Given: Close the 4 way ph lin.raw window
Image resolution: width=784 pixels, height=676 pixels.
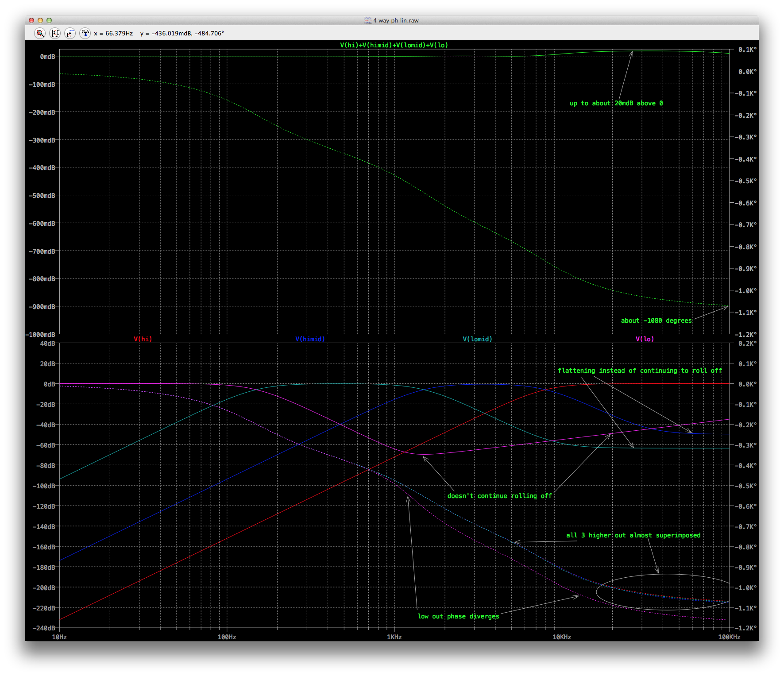Looking at the screenshot, I should pos(31,20).
